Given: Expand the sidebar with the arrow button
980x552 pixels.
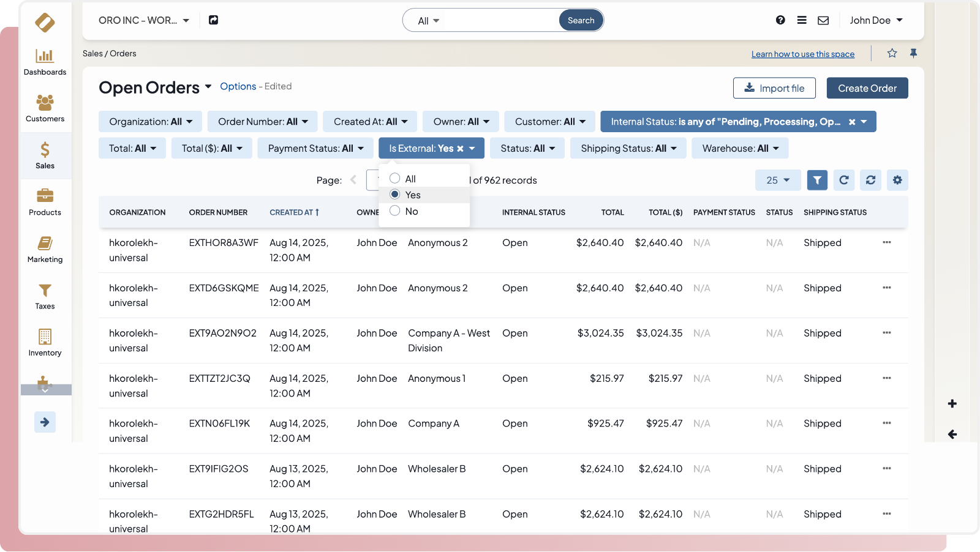Looking at the screenshot, I should tap(45, 422).
